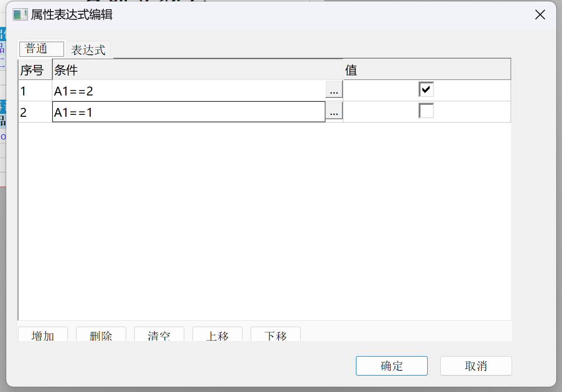The height and width of the screenshot is (392, 562).
Task: Switch to the 普通 tab
Action: pos(41,49)
